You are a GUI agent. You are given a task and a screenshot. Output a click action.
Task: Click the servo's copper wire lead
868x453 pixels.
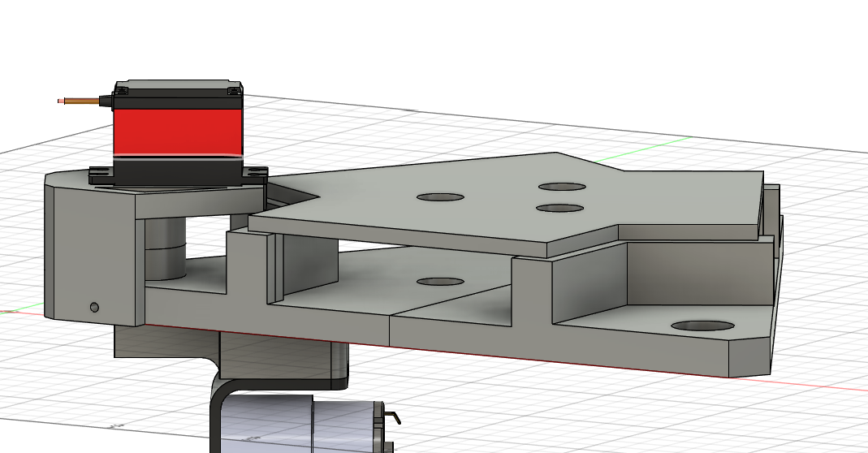pyautogui.click(x=81, y=101)
